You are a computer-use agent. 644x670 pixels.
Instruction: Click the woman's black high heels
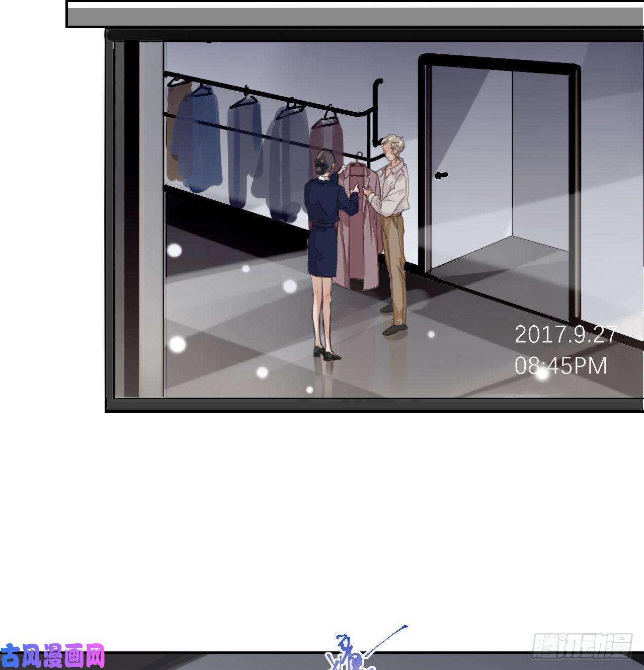click(x=326, y=353)
